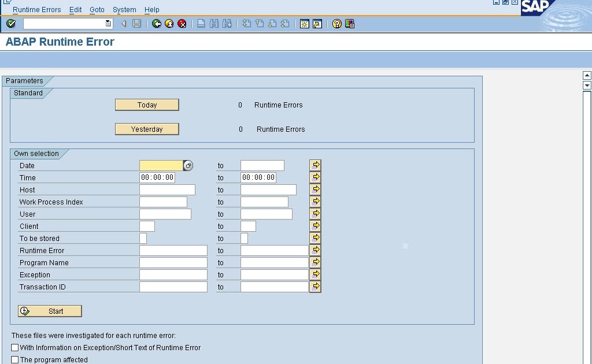
Task: Open multiple selection for To be stored
Action: click(315, 237)
